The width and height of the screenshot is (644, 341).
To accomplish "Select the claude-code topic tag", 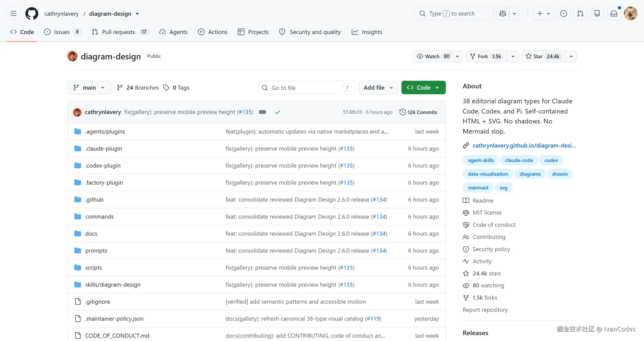I will 519,160.
